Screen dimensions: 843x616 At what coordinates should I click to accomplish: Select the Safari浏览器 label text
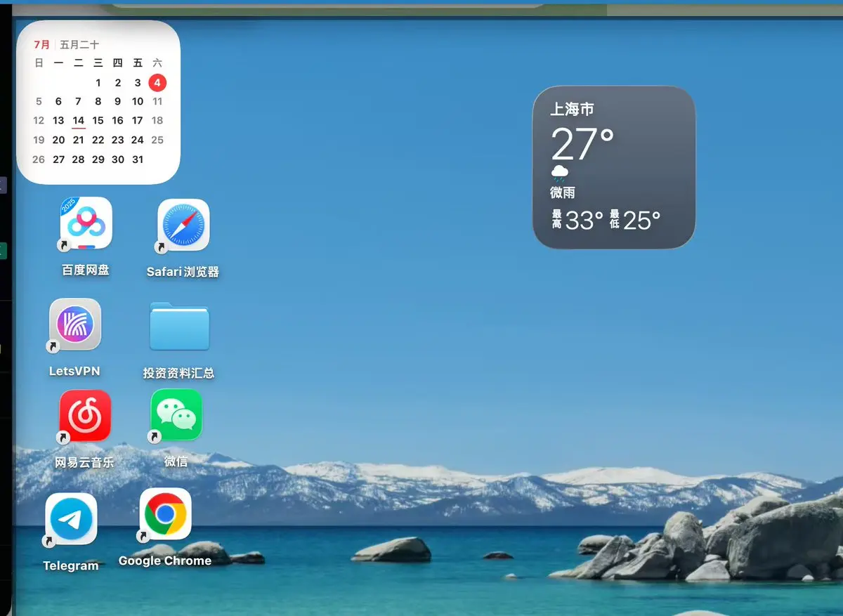click(x=183, y=272)
